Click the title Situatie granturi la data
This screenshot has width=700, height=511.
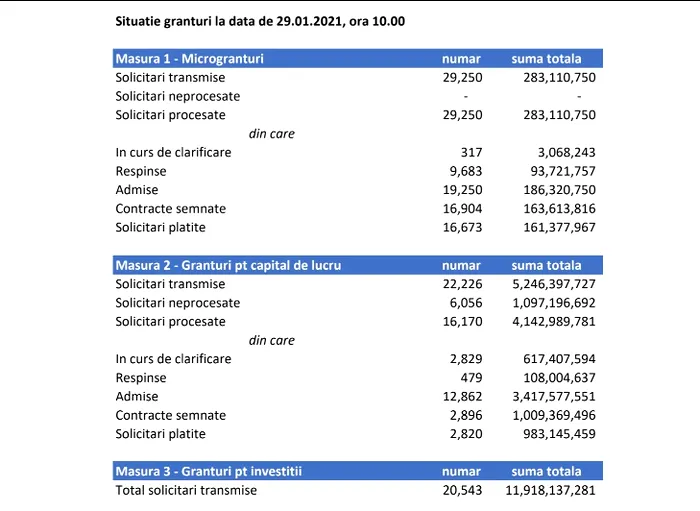pos(260,21)
